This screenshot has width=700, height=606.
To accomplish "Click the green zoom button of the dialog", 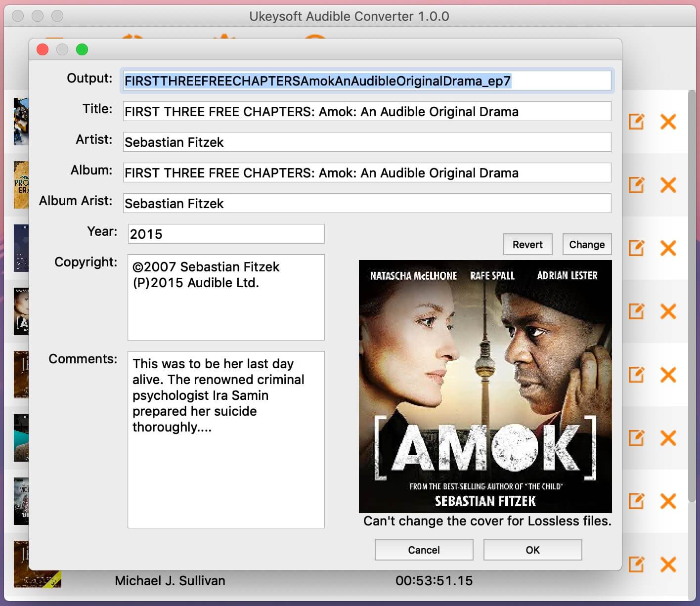I will click(82, 49).
